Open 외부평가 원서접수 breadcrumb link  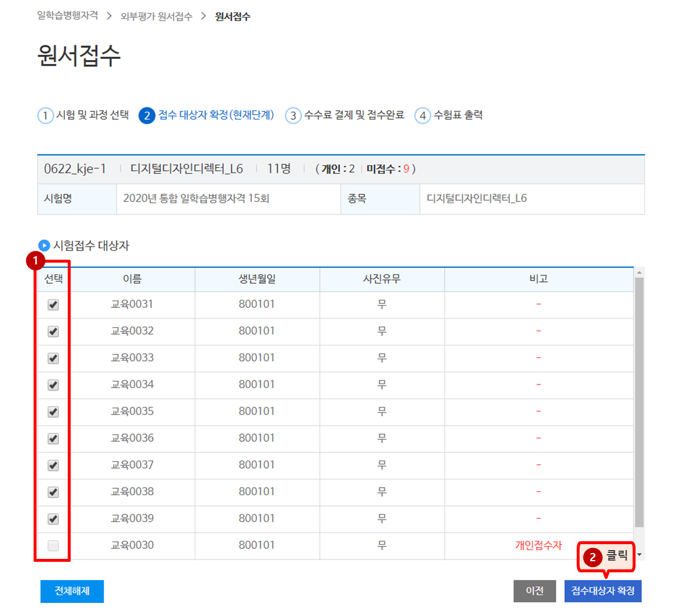(x=156, y=16)
